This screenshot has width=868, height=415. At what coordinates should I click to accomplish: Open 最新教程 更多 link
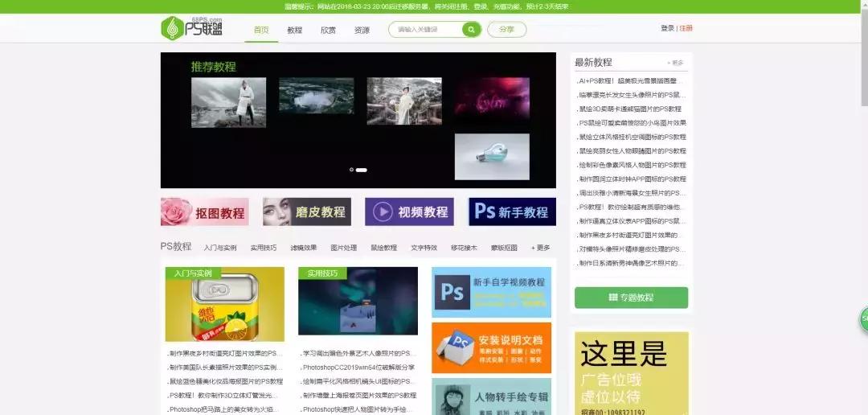[x=676, y=63]
